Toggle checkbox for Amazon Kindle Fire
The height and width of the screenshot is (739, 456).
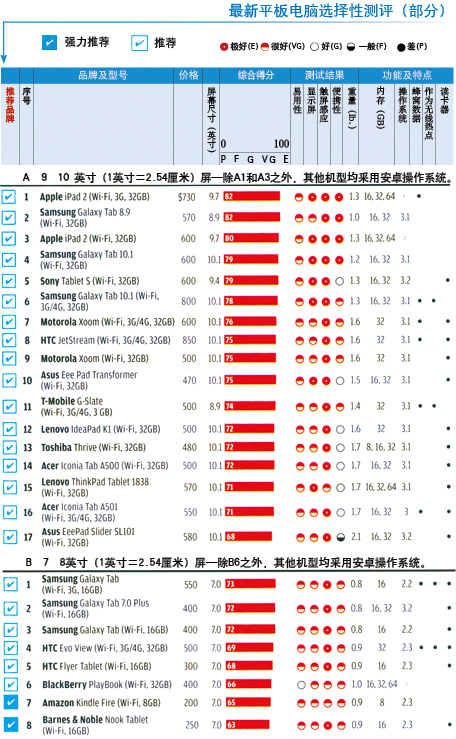pos(10,702)
